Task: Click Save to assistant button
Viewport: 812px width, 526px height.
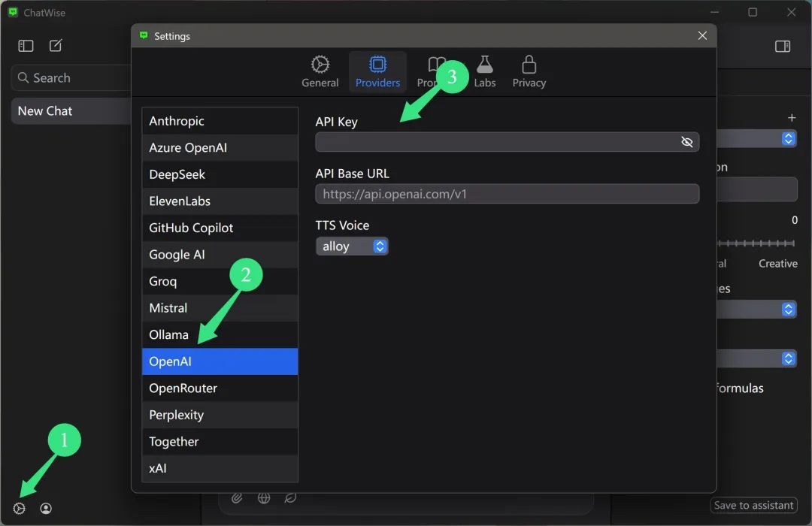Action: coord(753,505)
